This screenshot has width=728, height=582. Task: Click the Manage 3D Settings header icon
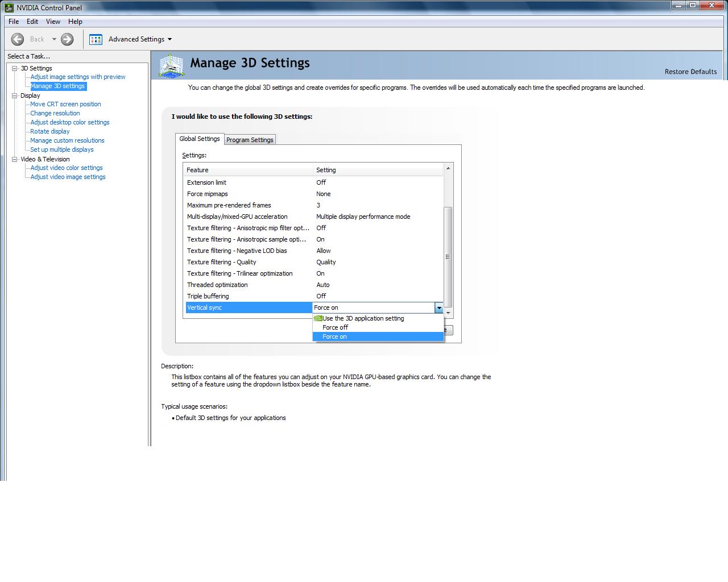click(171, 65)
